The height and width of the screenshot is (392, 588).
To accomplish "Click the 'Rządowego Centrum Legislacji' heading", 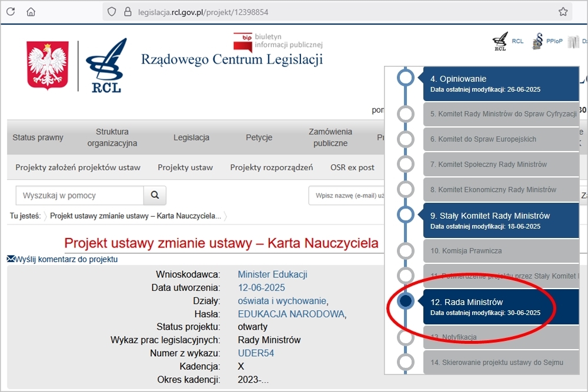I will pos(232,59).
